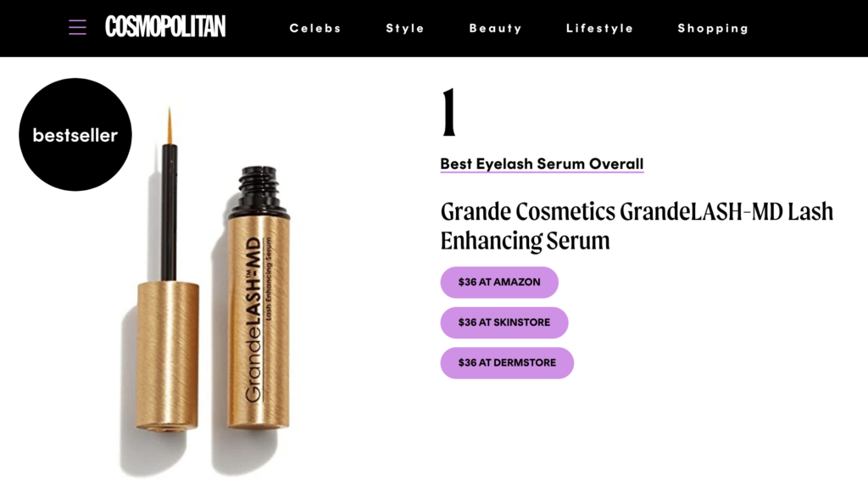Open the Lifestyle section
Screen dimensions: 868x487
(599, 28)
